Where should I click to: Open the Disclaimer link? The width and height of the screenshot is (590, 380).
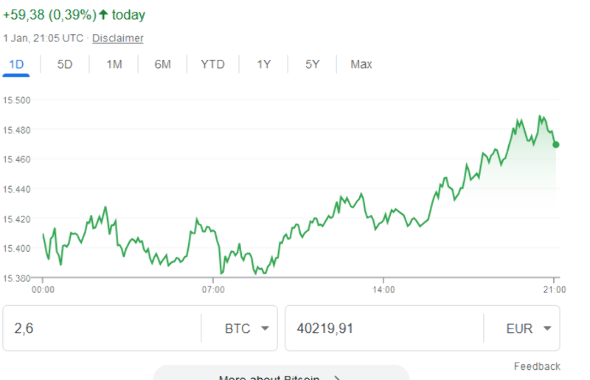(x=118, y=38)
